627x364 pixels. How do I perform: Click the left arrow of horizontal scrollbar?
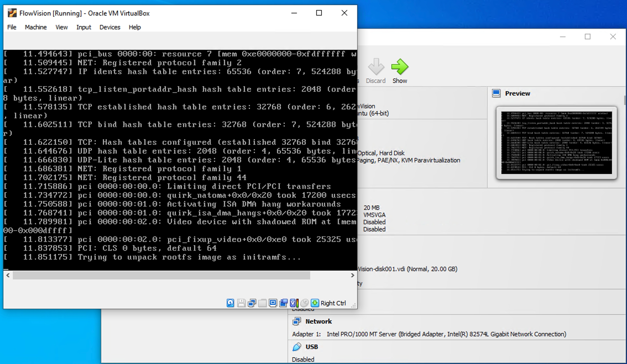8,275
